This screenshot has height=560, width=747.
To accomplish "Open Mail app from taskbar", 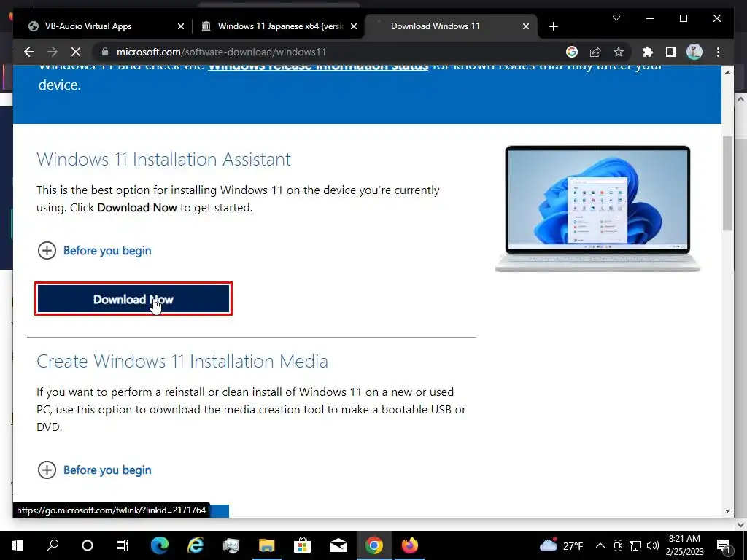I will 338,545.
